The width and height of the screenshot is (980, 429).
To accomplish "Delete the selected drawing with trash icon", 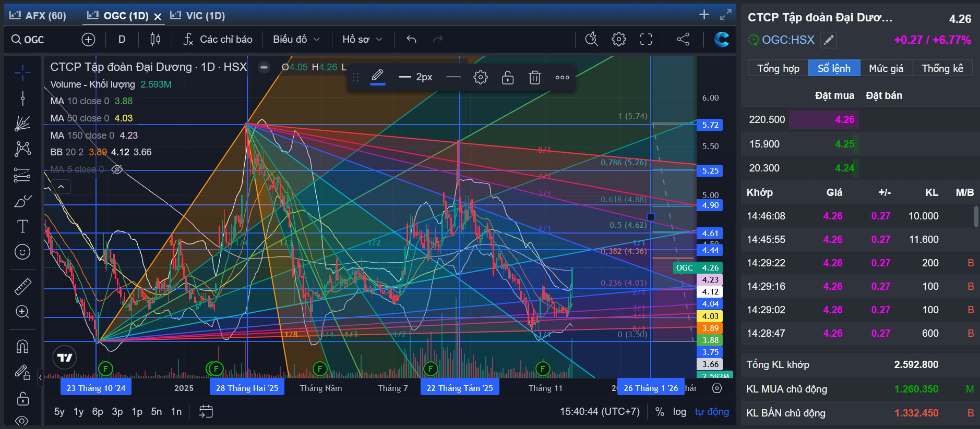I will (535, 78).
